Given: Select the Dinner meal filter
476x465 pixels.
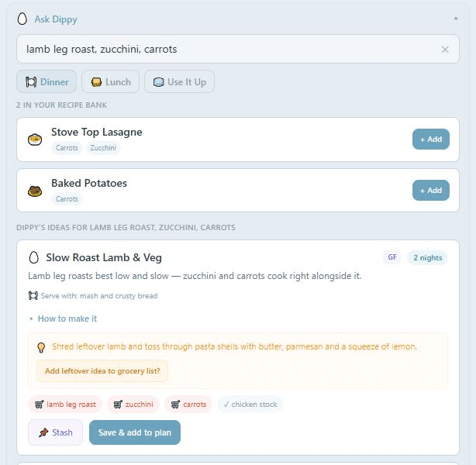Looking at the screenshot, I should tap(47, 81).
